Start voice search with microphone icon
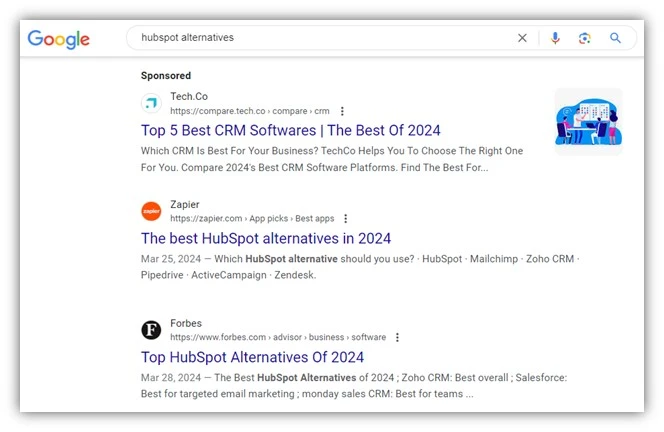Image resolution: width=664 pixels, height=432 pixels. pos(555,38)
